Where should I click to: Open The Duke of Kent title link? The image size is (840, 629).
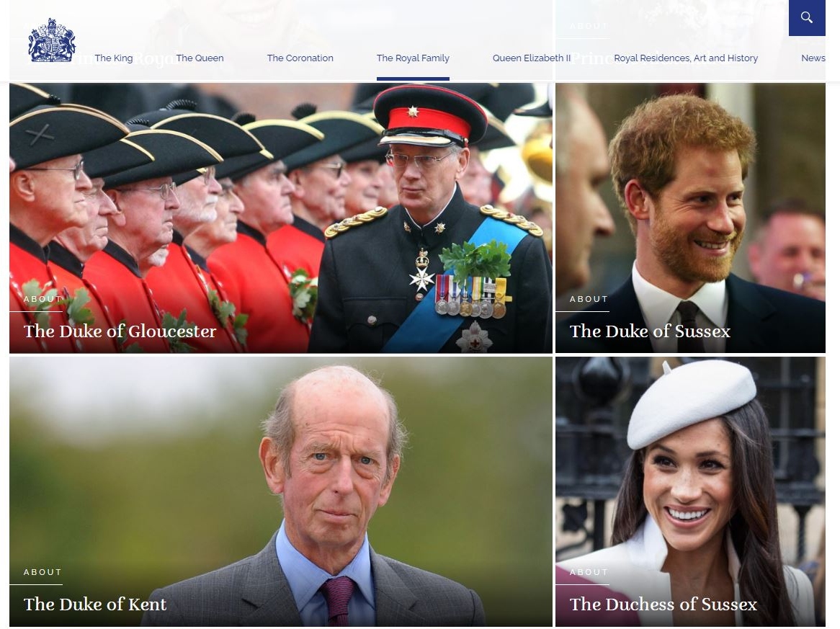tap(95, 605)
